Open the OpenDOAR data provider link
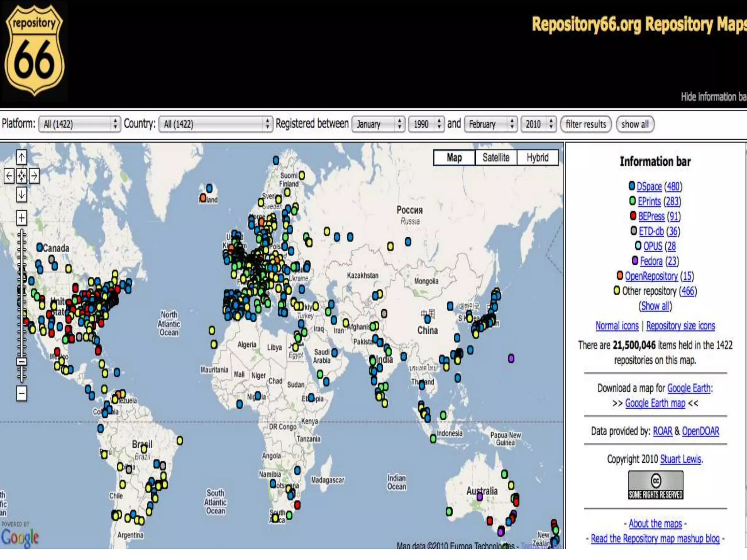 coord(701,431)
